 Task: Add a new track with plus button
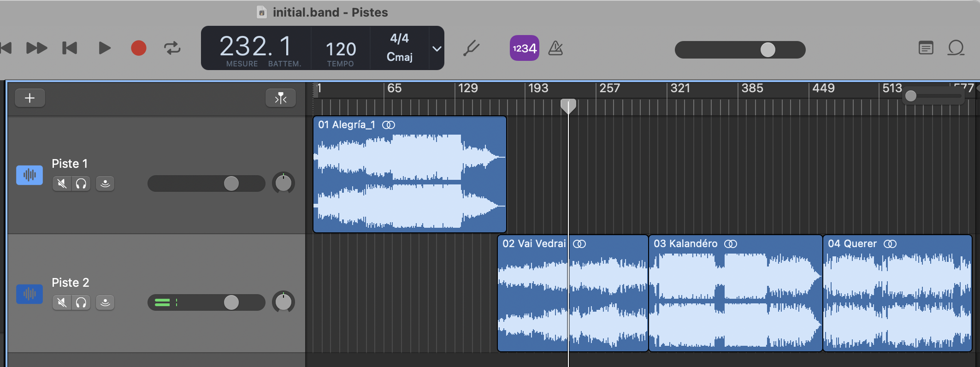[x=30, y=98]
